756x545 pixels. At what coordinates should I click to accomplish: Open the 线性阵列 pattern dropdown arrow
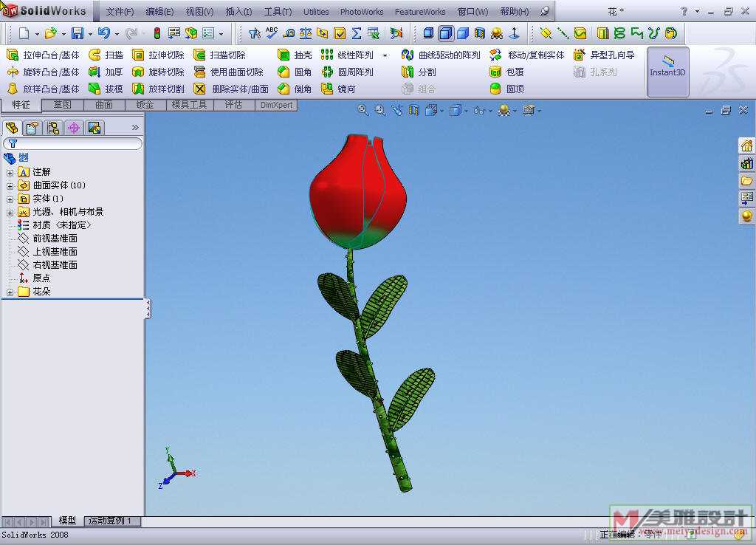tap(385, 55)
